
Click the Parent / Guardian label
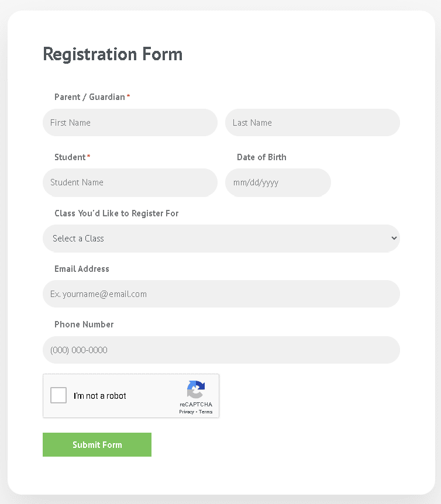pyautogui.click(x=89, y=97)
